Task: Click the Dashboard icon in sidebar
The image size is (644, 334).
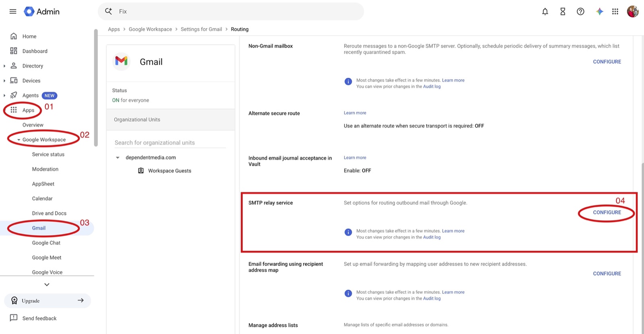Action: [14, 51]
